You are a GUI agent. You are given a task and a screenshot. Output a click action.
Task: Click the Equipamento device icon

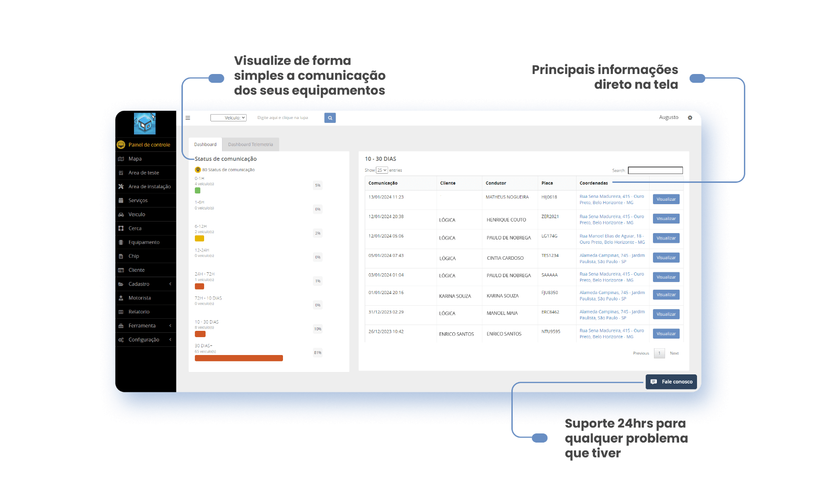121,242
